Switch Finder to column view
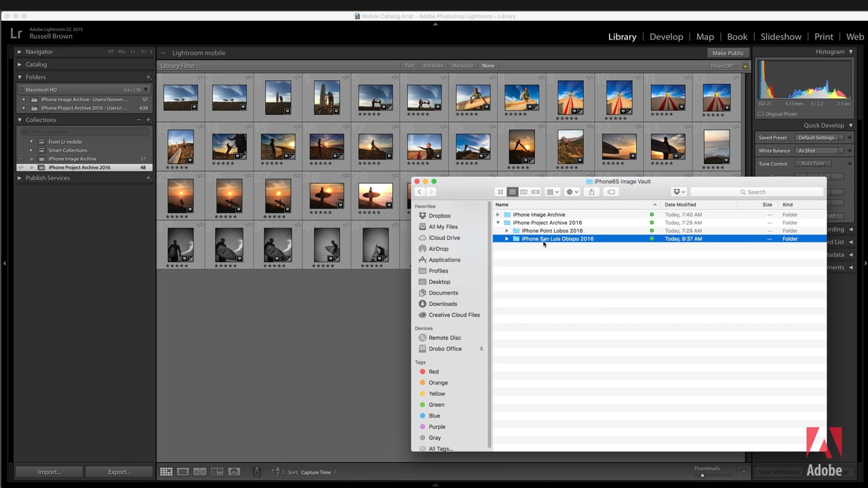The width and height of the screenshot is (868, 488). 524,192
